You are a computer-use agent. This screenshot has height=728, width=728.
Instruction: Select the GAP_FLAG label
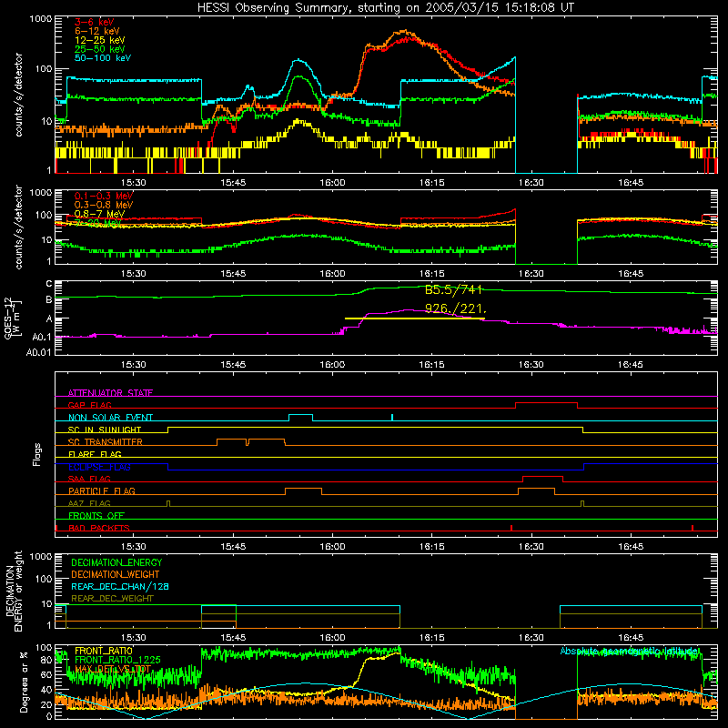click(x=89, y=405)
